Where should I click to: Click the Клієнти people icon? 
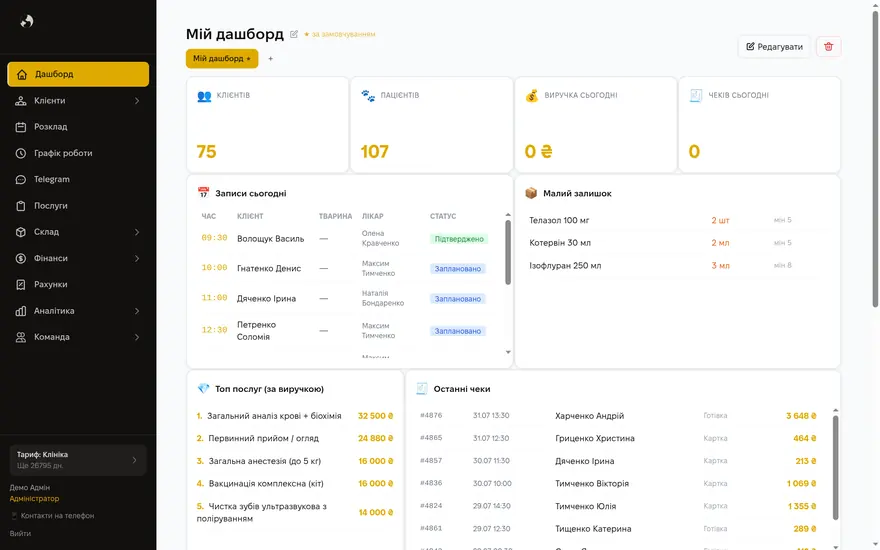(21, 100)
